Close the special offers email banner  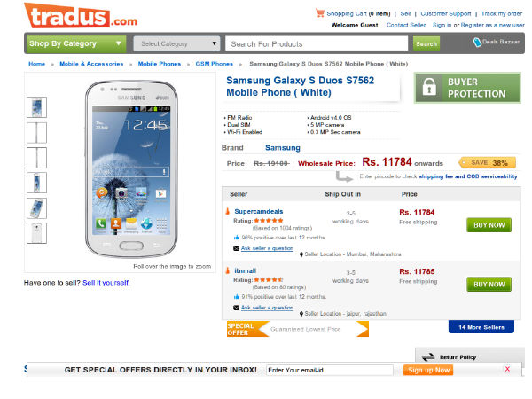pyautogui.click(x=507, y=369)
